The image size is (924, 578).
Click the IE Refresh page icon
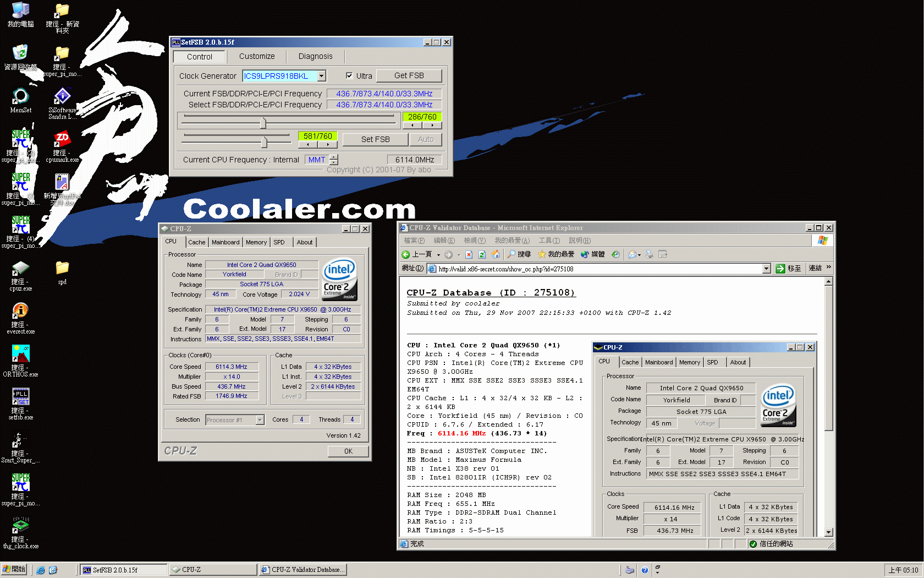click(x=482, y=254)
